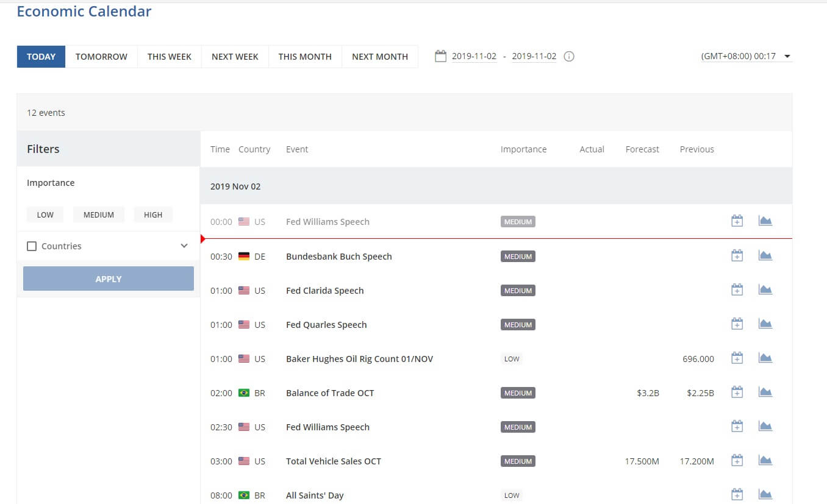Select the TOMORROW tab

click(101, 57)
